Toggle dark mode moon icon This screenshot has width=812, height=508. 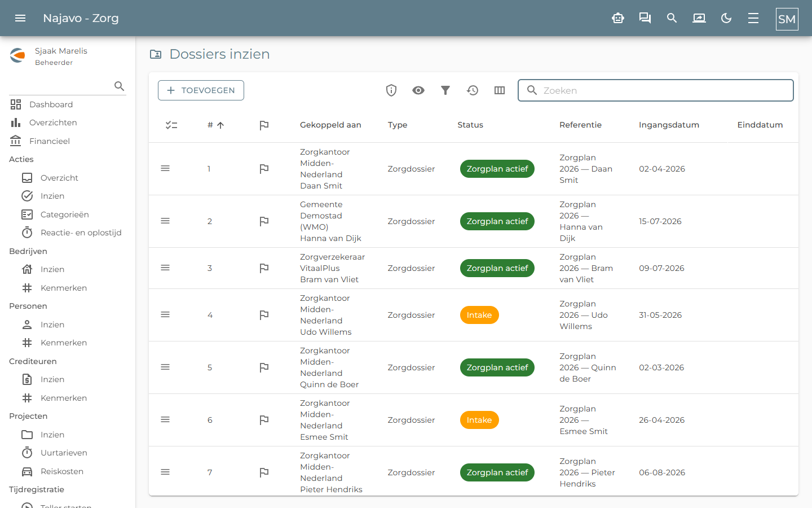click(726, 18)
